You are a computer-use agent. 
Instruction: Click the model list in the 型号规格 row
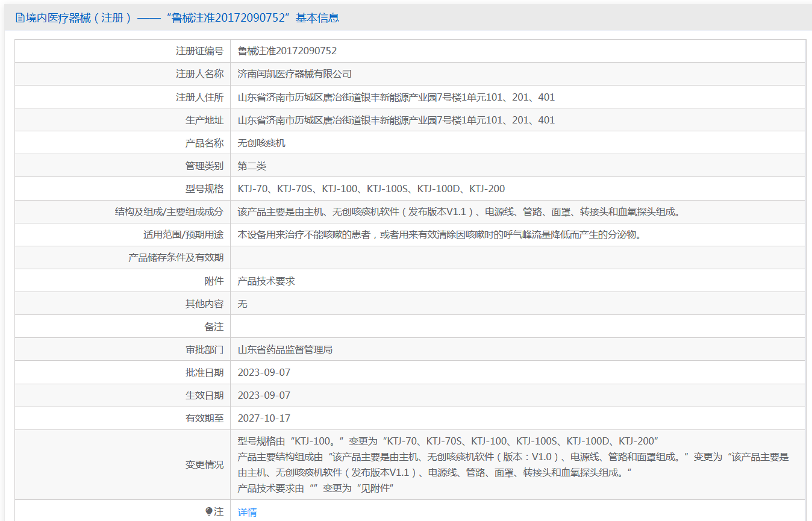[372, 189]
